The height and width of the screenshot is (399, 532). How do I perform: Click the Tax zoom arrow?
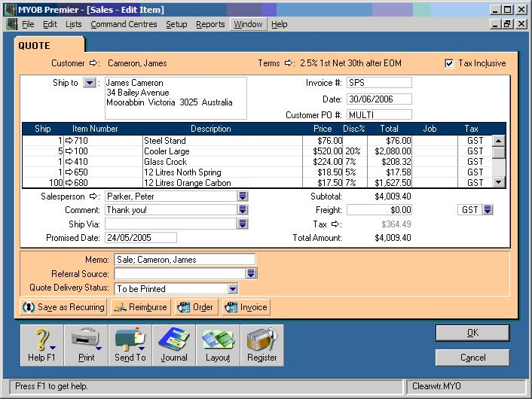point(335,224)
